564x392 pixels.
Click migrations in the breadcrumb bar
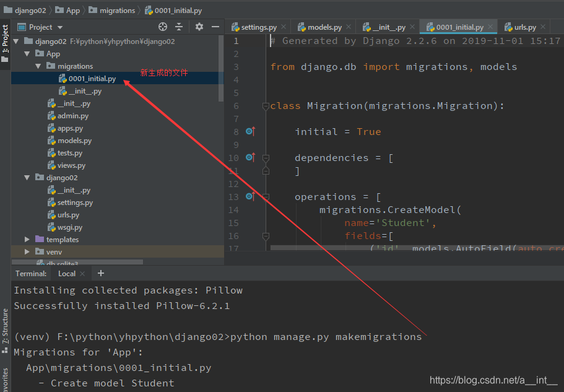point(112,11)
